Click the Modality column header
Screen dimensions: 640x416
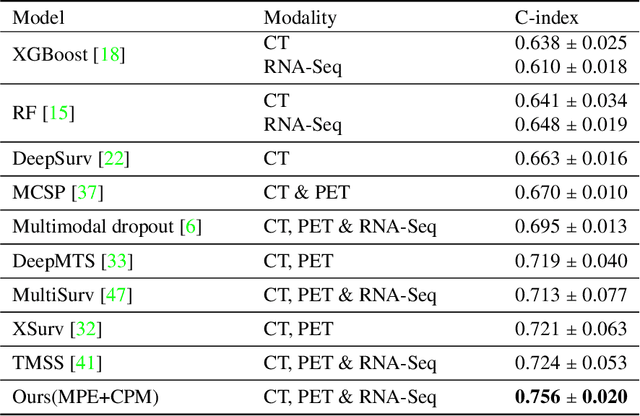point(299,17)
